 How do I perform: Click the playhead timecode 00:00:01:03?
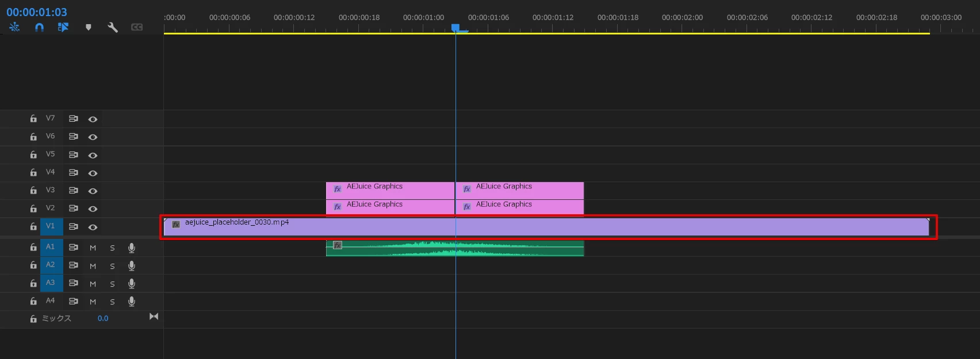(37, 12)
